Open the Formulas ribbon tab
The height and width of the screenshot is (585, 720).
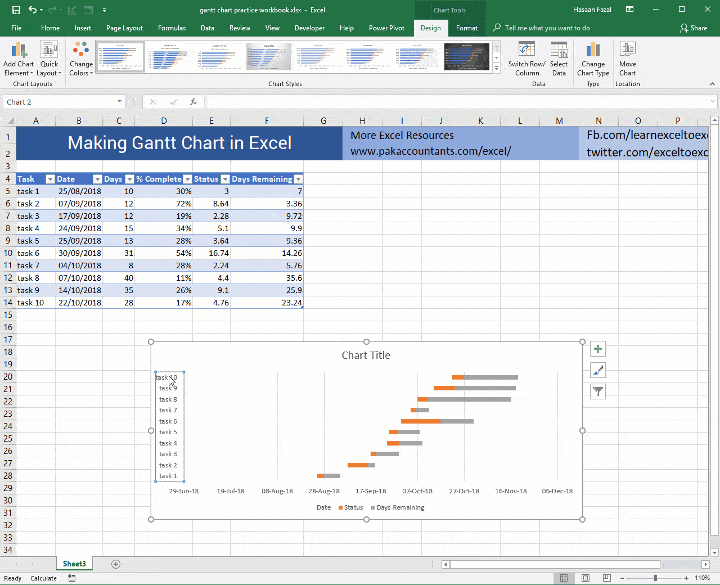tap(172, 28)
